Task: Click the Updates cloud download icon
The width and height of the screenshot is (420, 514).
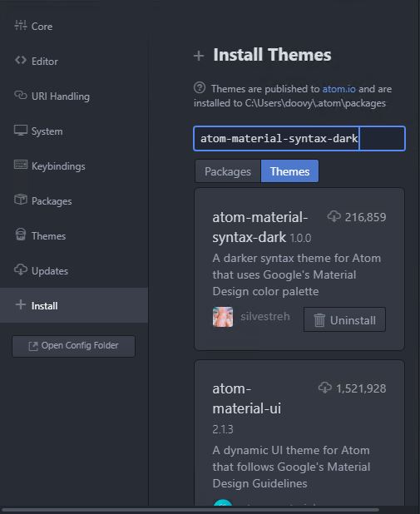Action: [x=20, y=269]
